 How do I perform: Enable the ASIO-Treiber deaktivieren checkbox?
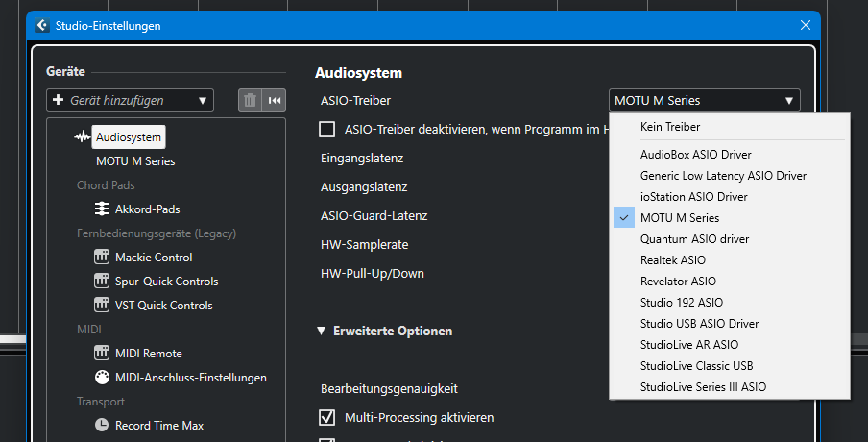click(x=326, y=129)
